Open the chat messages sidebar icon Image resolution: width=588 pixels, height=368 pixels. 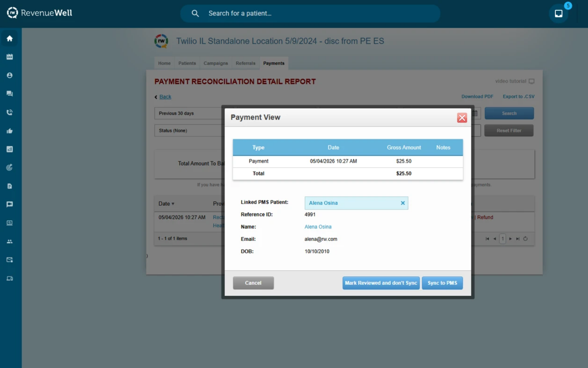[10, 94]
